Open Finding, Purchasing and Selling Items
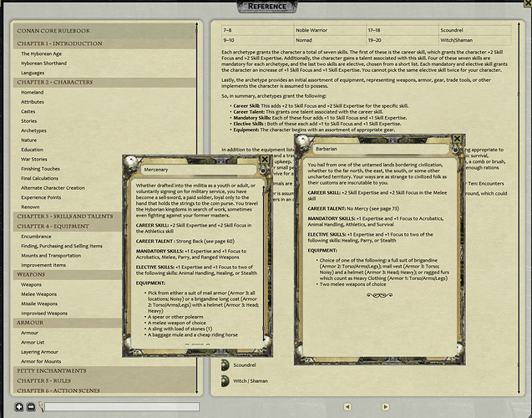Image resolution: width=532 pixels, height=418 pixels. tap(62, 246)
